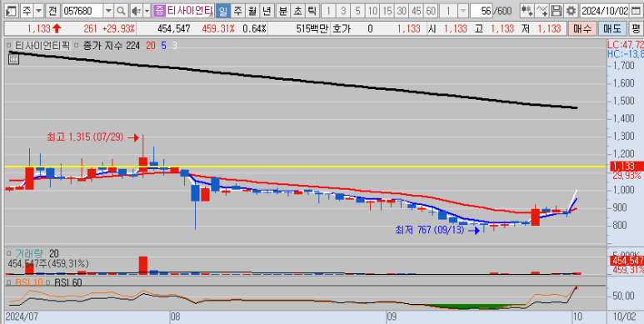The width and height of the screenshot is (644, 324).
Task: Open the calendar date picker icon
Action: click(x=637, y=11)
